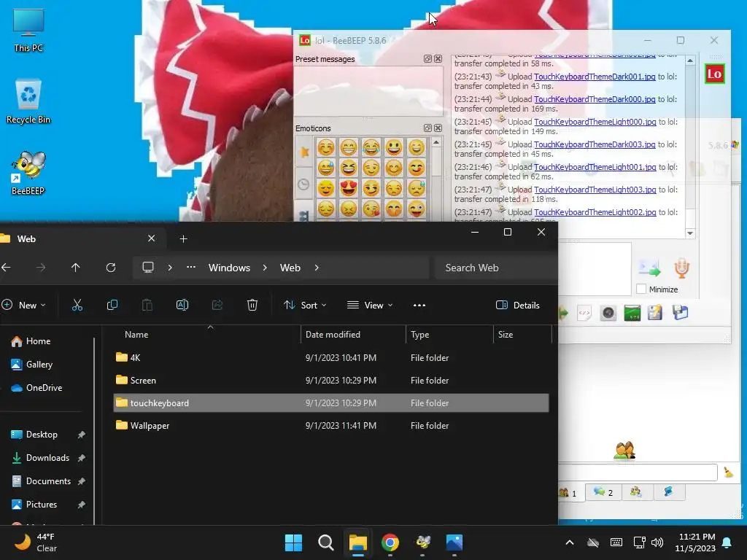Open See more options ellipsis in Explorer toolbar
The width and height of the screenshot is (747, 560).
point(419,306)
